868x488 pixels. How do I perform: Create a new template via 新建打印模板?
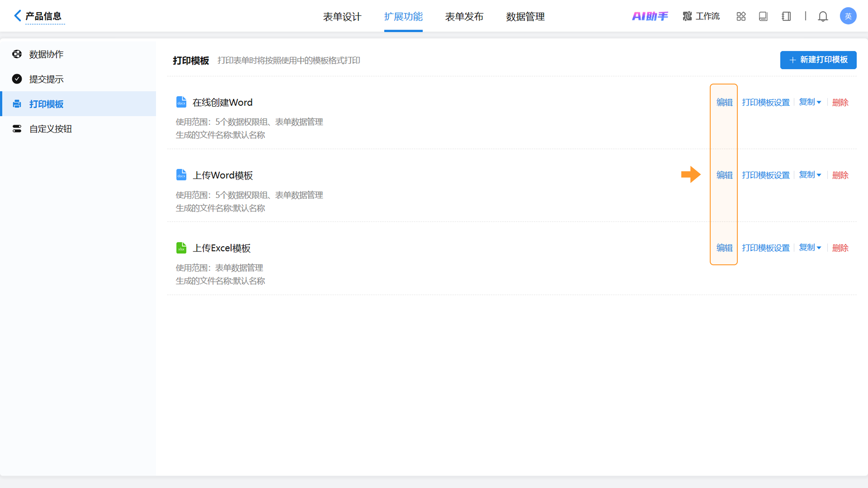[x=818, y=60]
